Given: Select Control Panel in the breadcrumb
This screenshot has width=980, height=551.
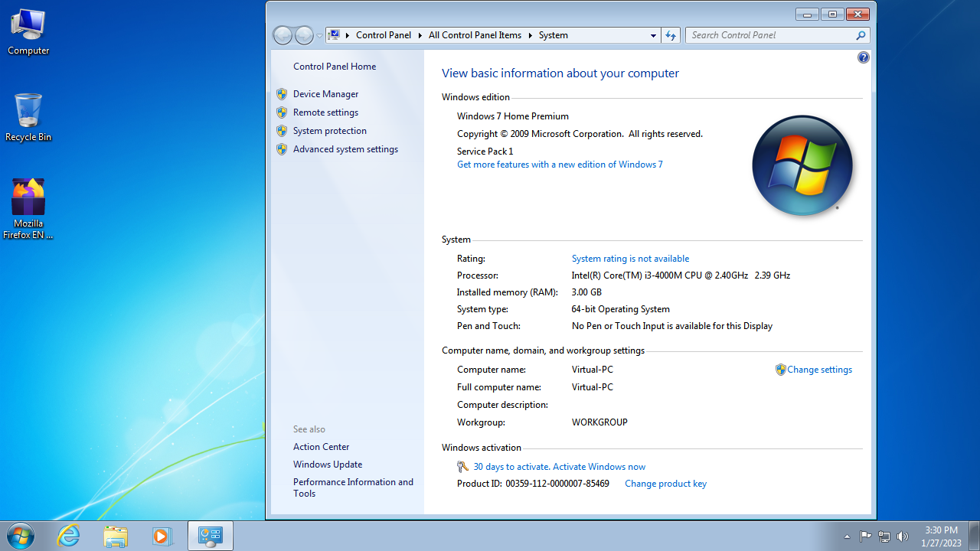Looking at the screenshot, I should 384,35.
